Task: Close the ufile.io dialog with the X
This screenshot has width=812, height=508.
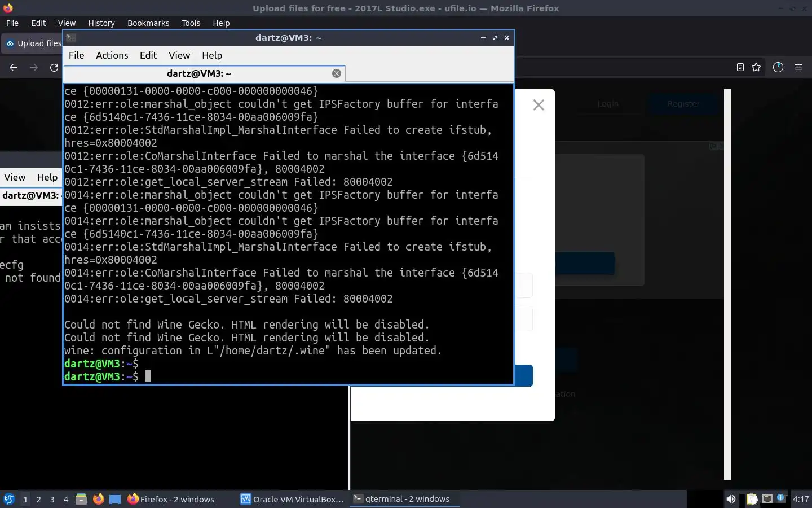Action: click(x=539, y=105)
